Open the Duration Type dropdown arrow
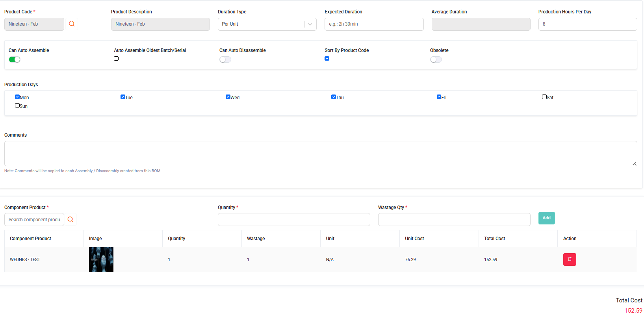The width and height of the screenshot is (644, 315). (310, 24)
